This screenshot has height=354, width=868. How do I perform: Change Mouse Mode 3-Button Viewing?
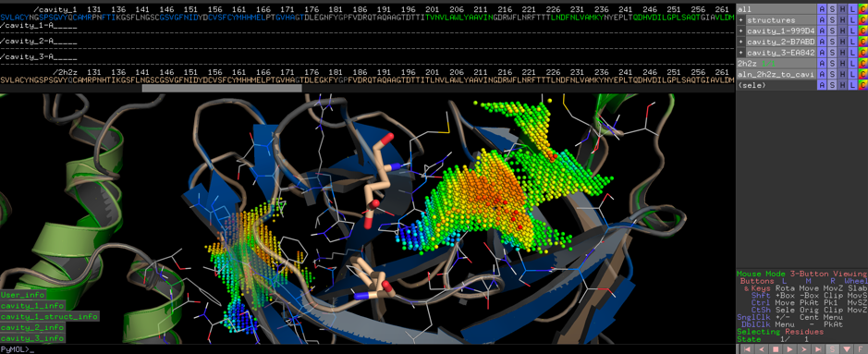pyautogui.click(x=801, y=274)
